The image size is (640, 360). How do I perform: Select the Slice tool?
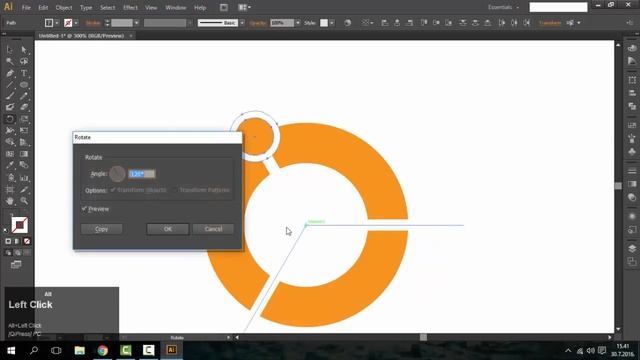[24, 190]
